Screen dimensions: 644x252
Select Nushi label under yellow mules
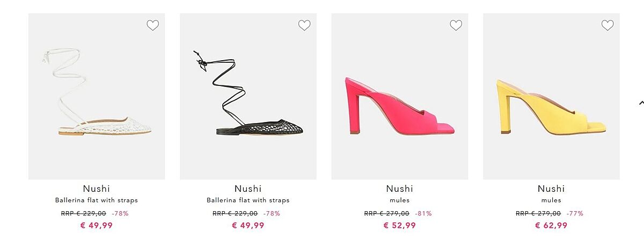click(551, 189)
